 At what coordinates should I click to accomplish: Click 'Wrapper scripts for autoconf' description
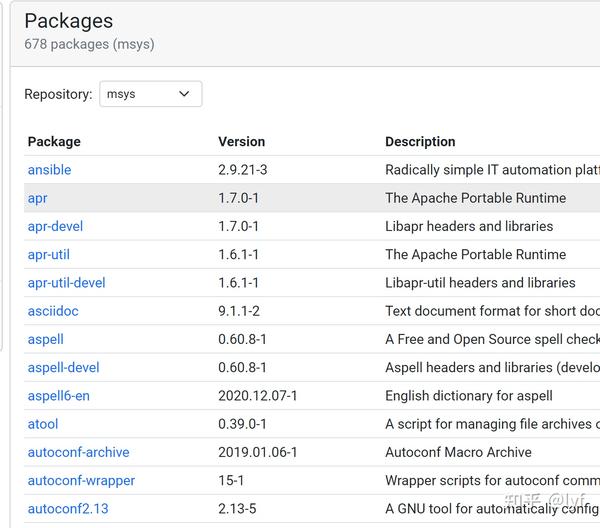(492, 481)
